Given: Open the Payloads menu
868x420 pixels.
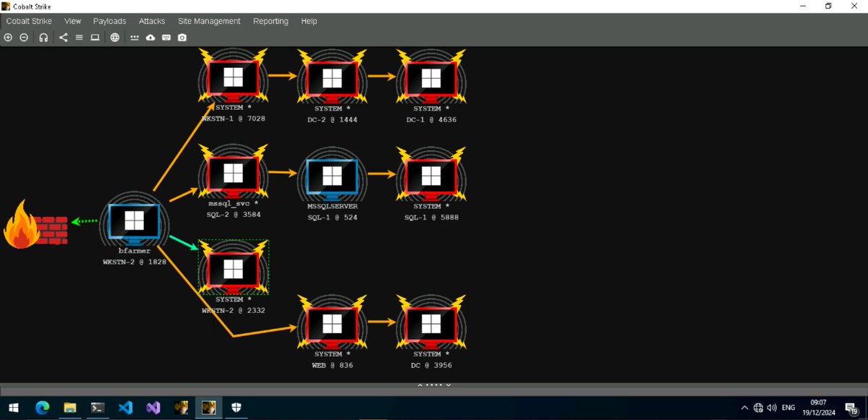Looking at the screenshot, I should coord(109,21).
